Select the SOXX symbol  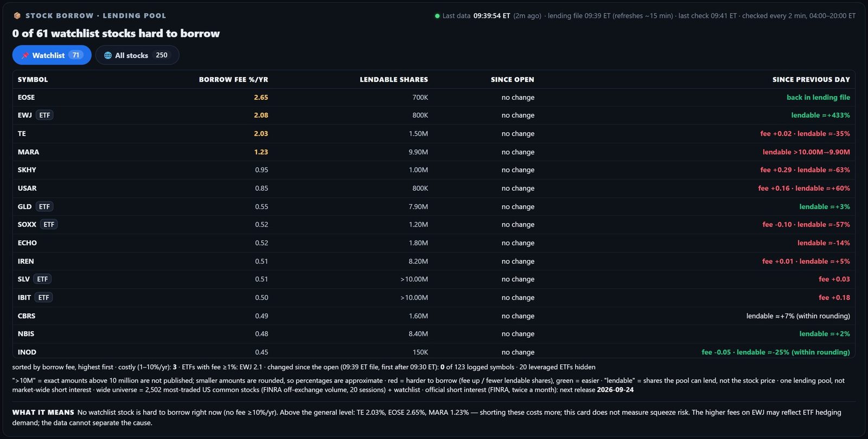coord(27,224)
